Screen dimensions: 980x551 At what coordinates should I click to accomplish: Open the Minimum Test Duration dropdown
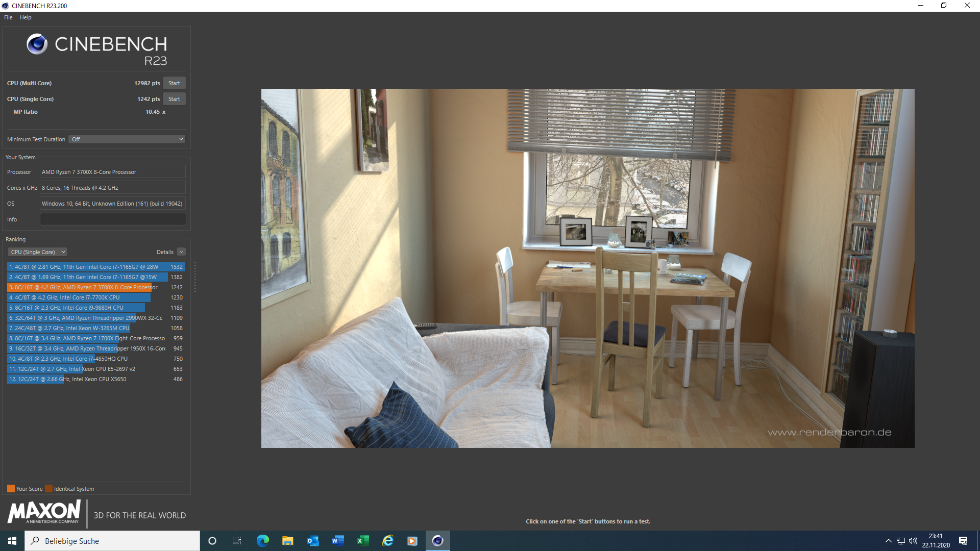[127, 139]
